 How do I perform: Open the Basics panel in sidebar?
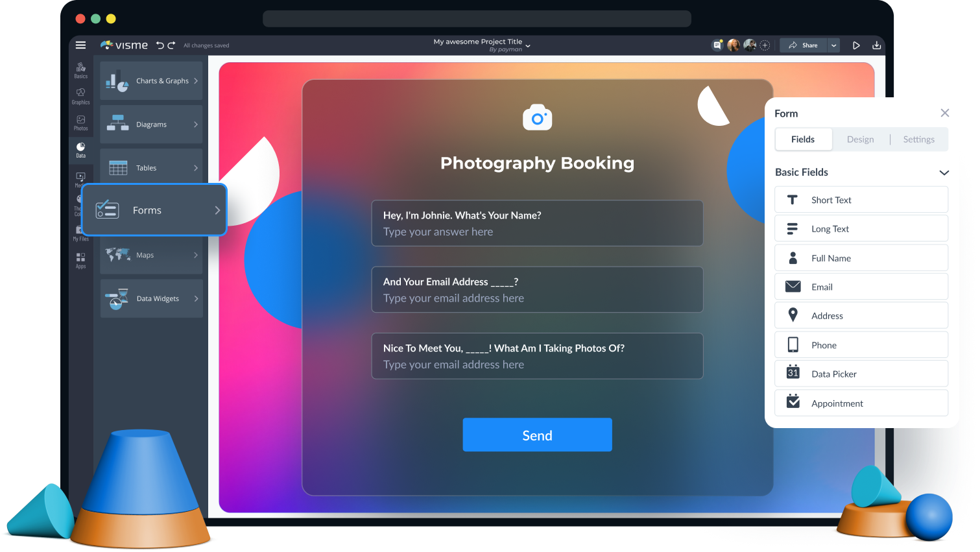coord(80,69)
